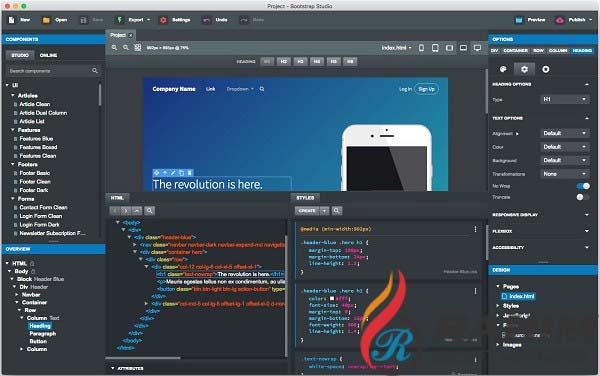Click the Log In link on page
Viewport: 600px width, 376px height.
[x=405, y=89]
